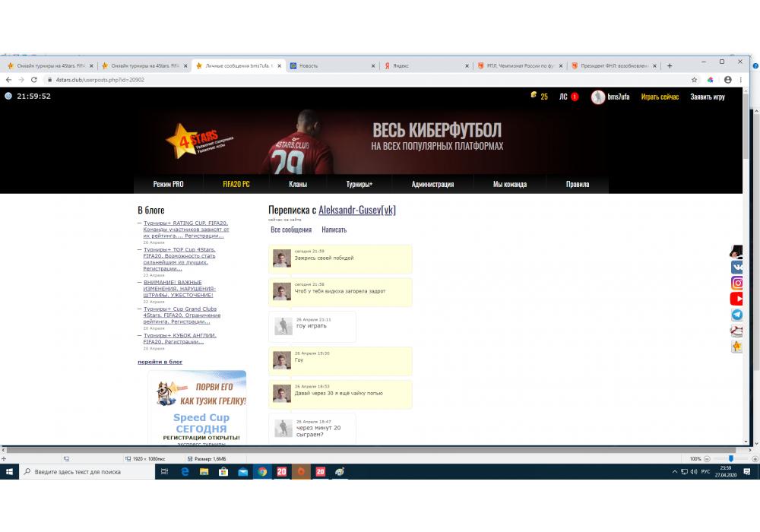
Task: Select the Кланы menu item
Action: [298, 184]
